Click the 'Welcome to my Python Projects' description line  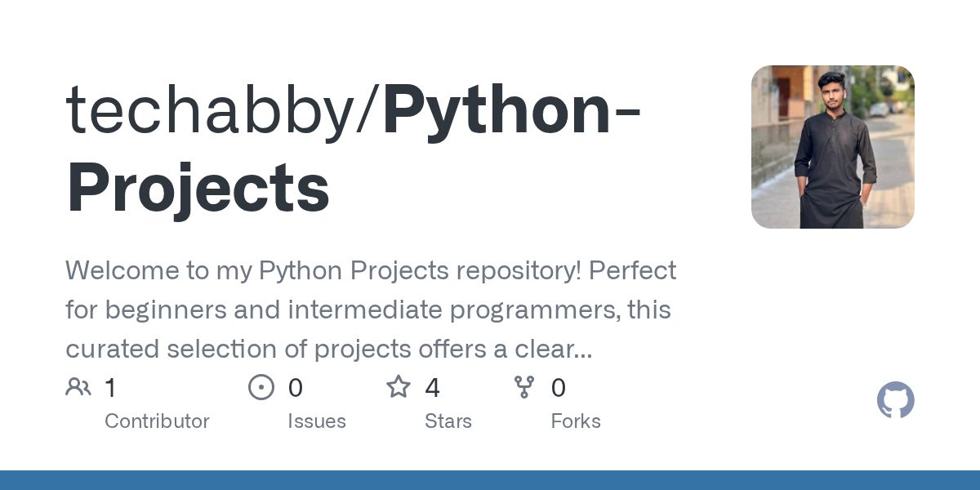tap(371, 270)
